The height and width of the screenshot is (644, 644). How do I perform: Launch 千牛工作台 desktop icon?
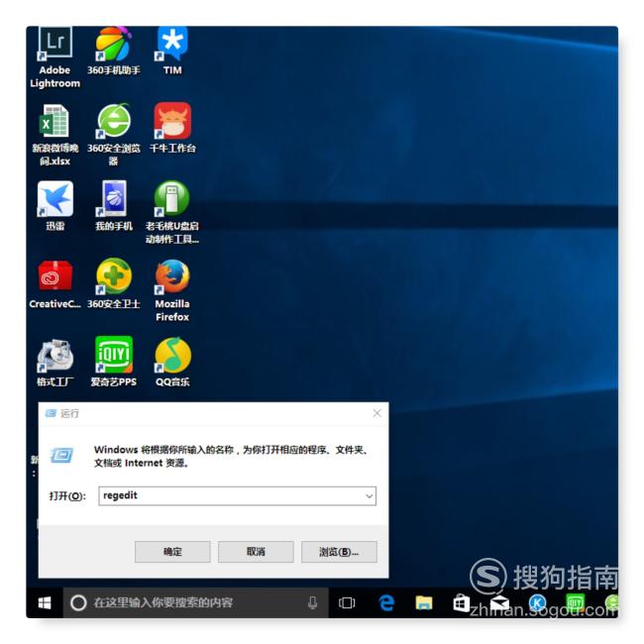point(172,128)
